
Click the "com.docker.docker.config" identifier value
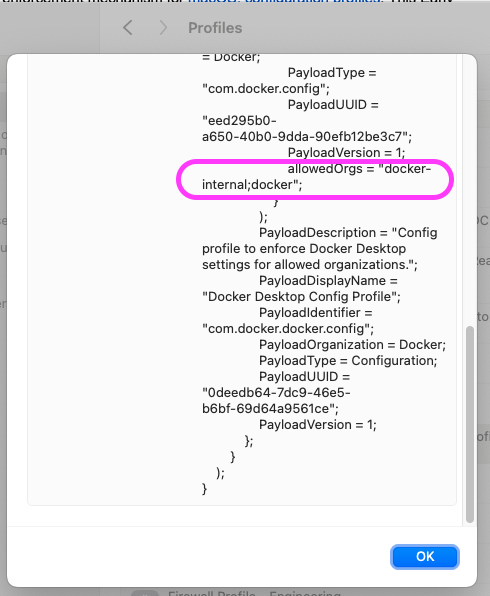[288, 328]
